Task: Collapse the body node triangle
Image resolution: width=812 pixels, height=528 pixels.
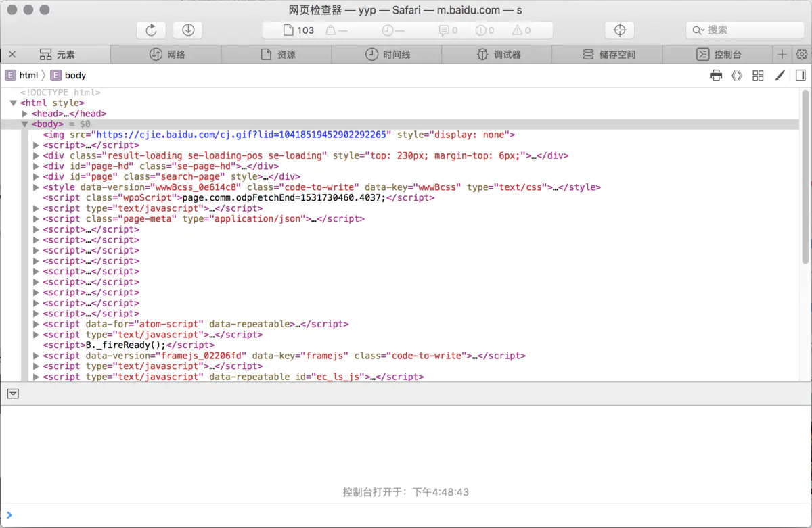Action: 25,124
